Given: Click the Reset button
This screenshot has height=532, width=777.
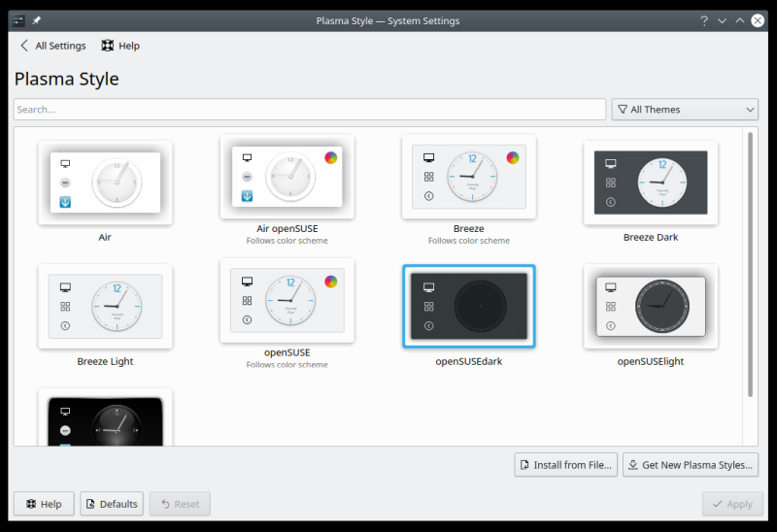Looking at the screenshot, I should click(180, 504).
